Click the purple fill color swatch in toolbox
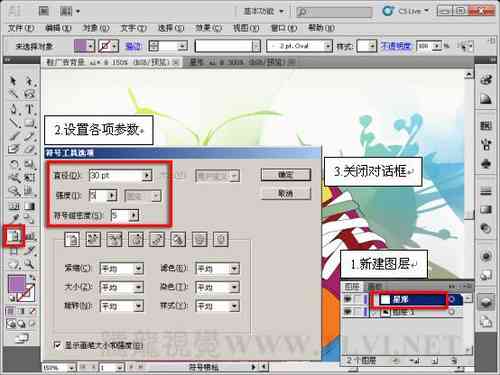 tap(16, 284)
